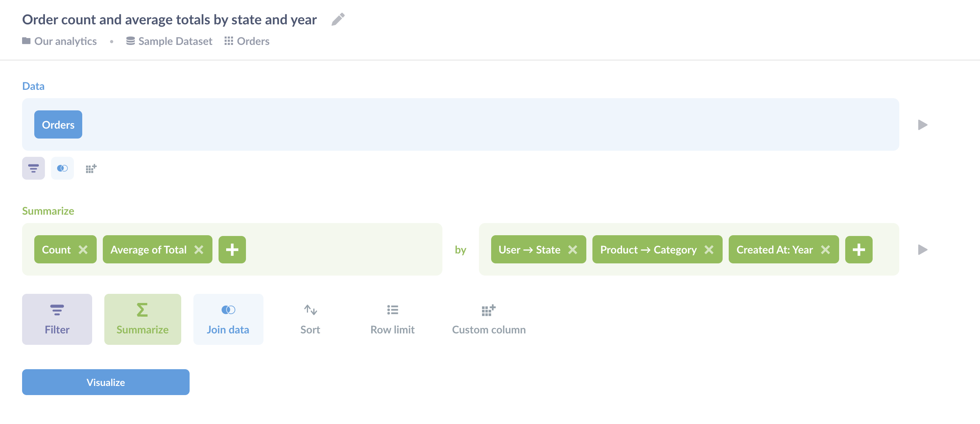Open the Orders data source picker
This screenshot has width=980, height=424.
click(58, 124)
